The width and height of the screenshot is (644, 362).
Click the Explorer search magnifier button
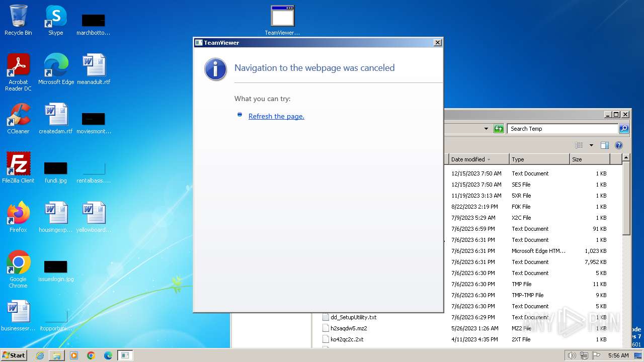click(624, 129)
